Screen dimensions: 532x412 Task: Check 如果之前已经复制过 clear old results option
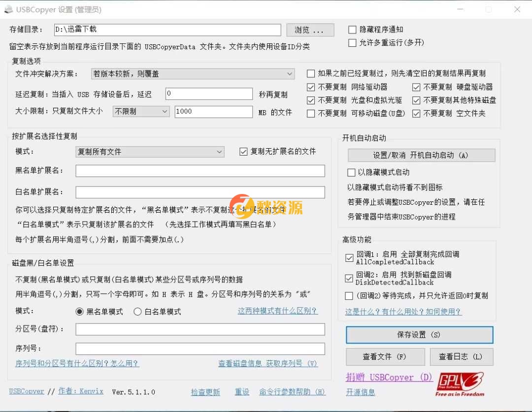pos(311,73)
